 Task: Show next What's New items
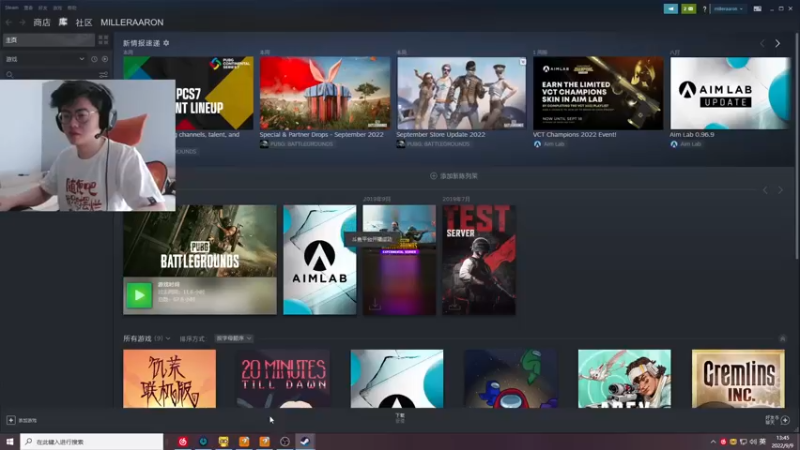coord(778,44)
